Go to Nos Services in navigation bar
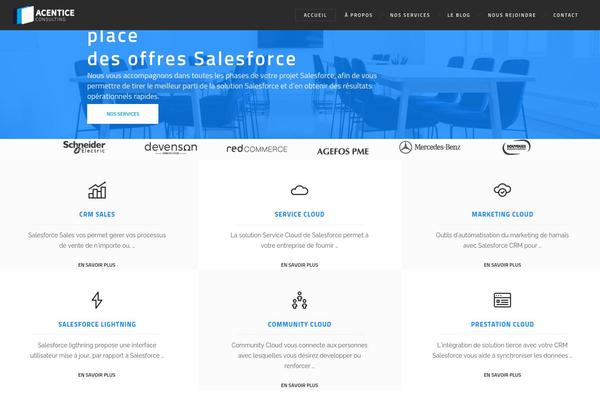This screenshot has height=400, width=600. click(x=409, y=15)
